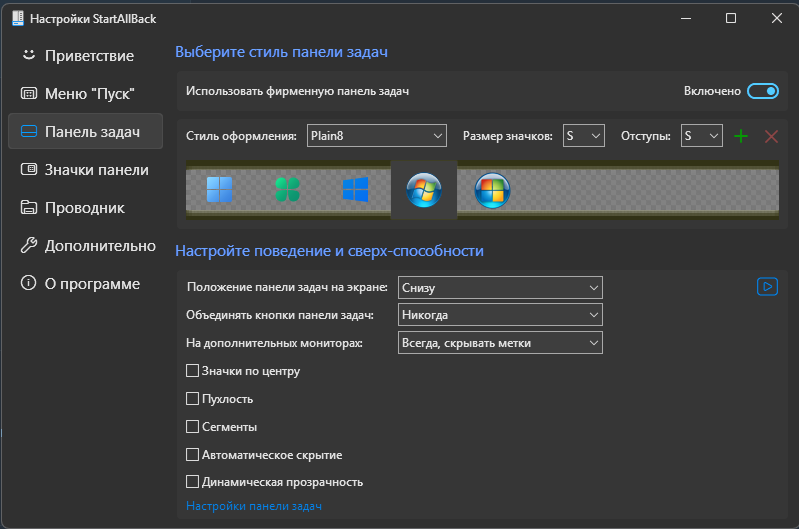Image resolution: width=799 pixels, height=529 pixels.
Task: Toggle the branded taskbar switch
Action: pos(762,91)
